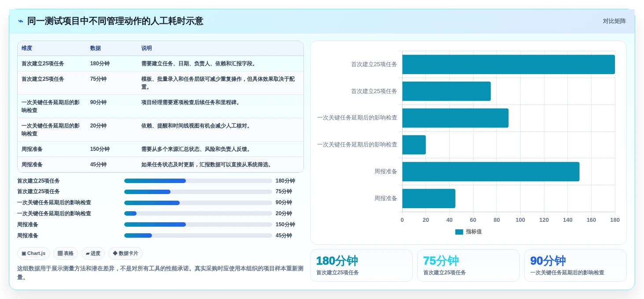Click the 45分钟 cell in the table
Image resolution: width=644 pixels, height=299 pixels.
pyautogui.click(x=98, y=164)
